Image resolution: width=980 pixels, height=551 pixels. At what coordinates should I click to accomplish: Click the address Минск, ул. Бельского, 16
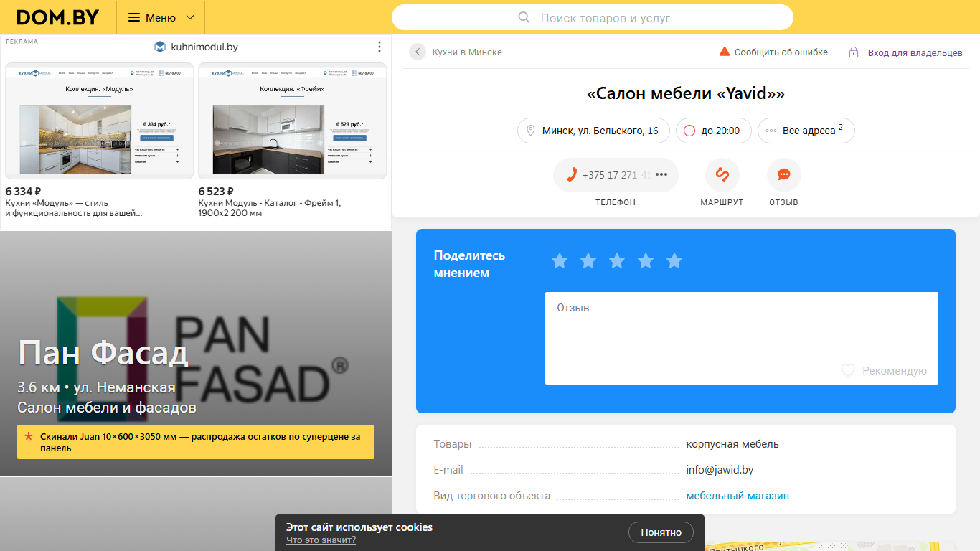tap(593, 131)
